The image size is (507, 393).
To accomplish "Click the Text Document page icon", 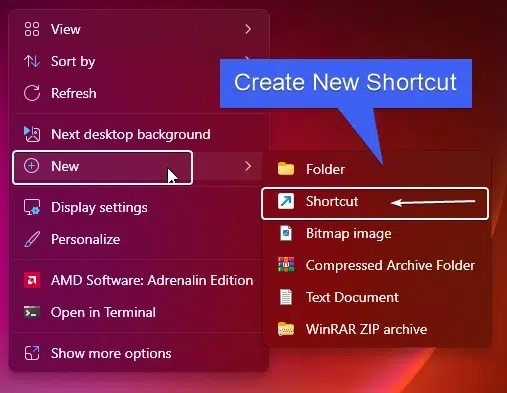I will click(286, 297).
